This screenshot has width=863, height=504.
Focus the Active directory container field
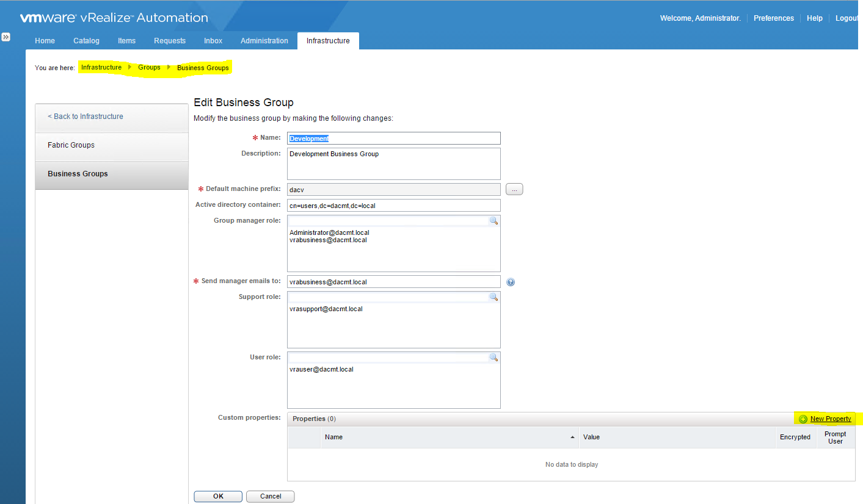pos(394,206)
